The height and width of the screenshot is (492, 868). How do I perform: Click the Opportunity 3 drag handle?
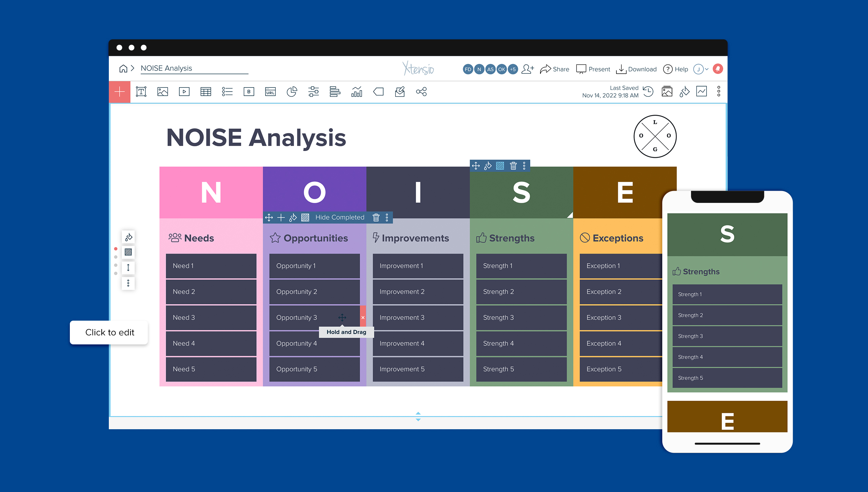(x=342, y=318)
